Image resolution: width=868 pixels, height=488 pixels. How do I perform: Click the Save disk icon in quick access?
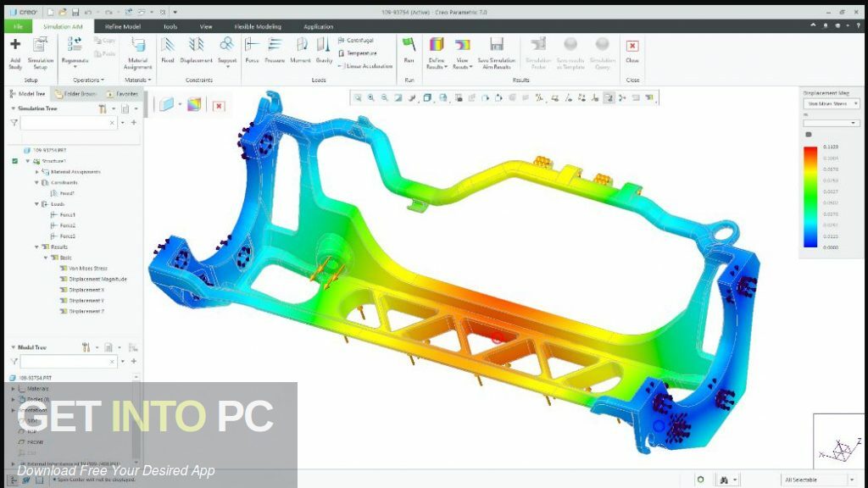75,12
